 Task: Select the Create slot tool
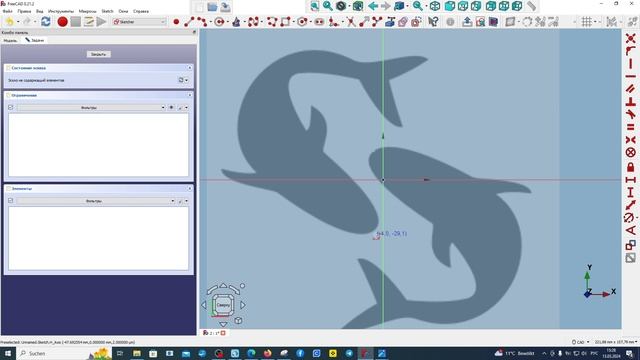[319, 22]
